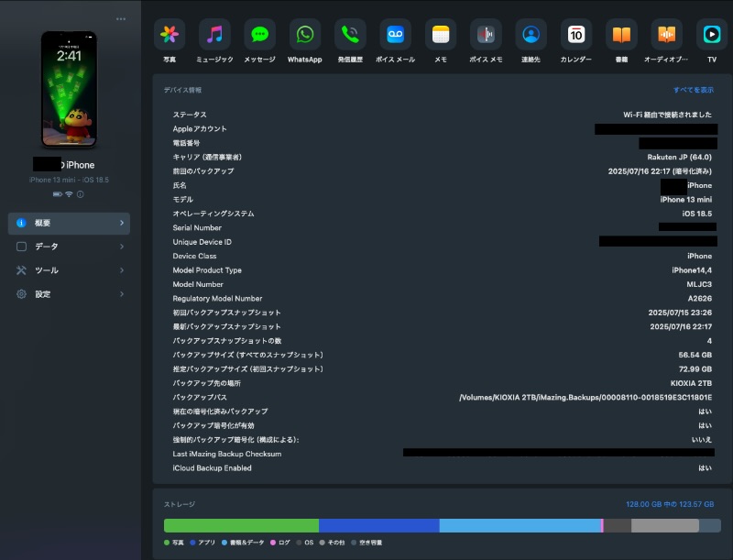Click the dark blue Apps segment of storage bar
Viewport: 733px width, 560px height.
tap(379, 525)
